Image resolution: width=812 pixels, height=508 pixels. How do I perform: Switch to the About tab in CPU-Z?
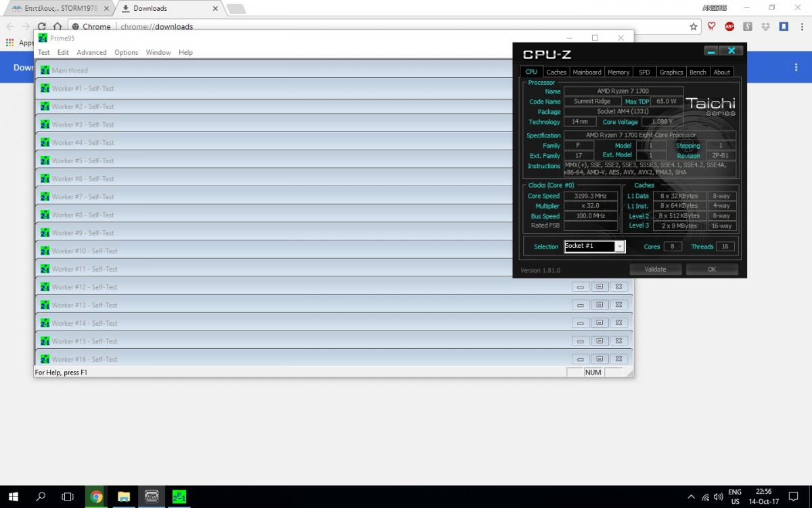[722, 72]
